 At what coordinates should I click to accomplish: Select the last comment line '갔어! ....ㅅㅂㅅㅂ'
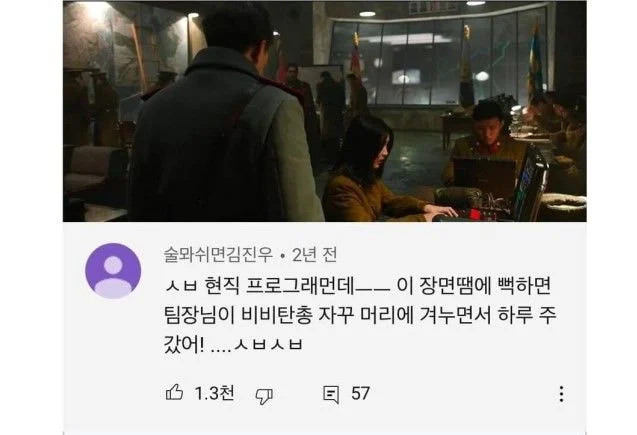[x=233, y=344]
